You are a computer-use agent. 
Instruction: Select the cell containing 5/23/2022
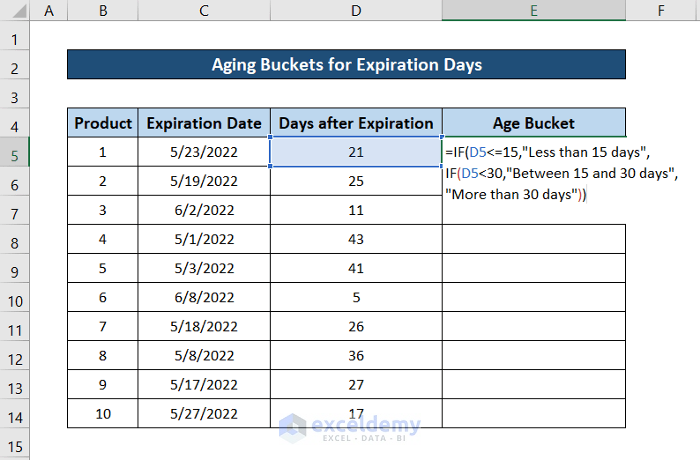204,152
